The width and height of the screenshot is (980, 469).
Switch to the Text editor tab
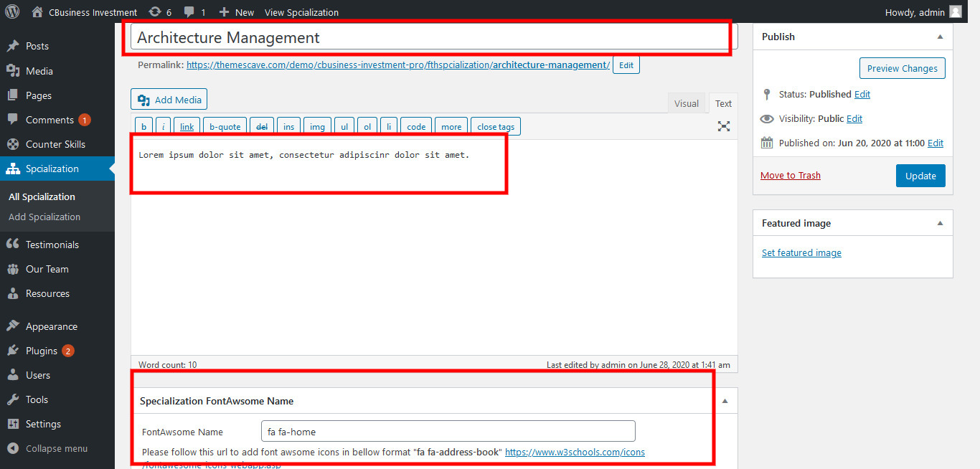click(724, 103)
